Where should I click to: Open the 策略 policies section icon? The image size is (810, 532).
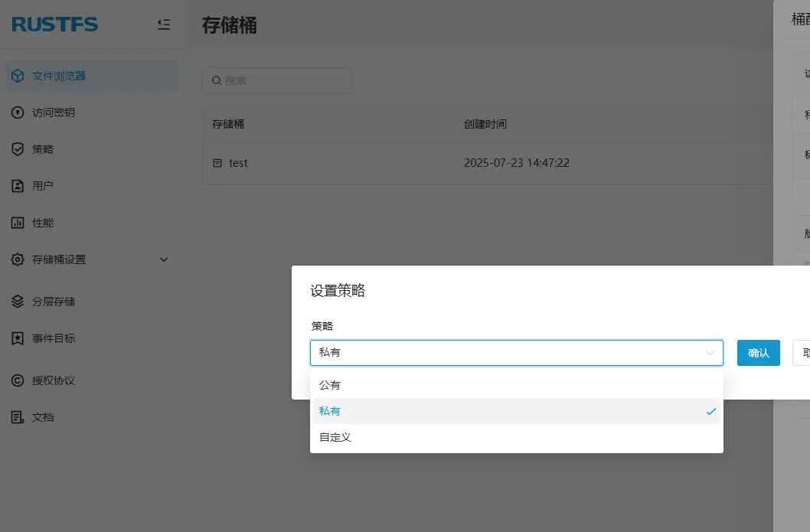(18, 149)
